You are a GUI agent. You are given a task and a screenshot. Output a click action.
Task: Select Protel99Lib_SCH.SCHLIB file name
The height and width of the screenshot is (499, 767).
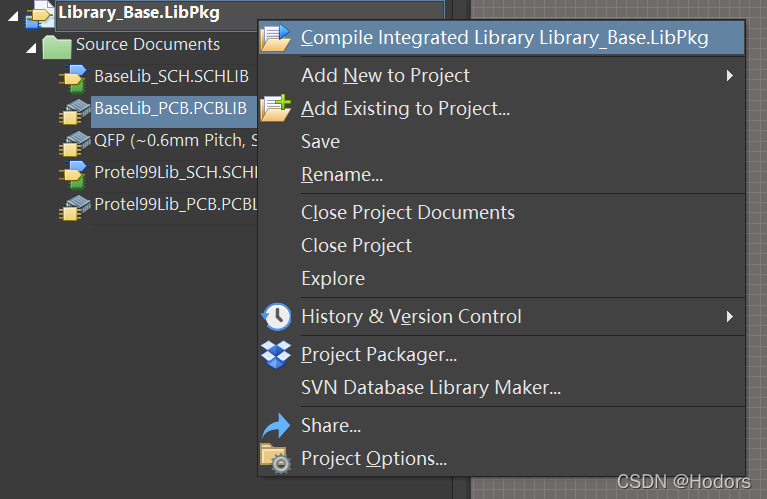(176, 172)
